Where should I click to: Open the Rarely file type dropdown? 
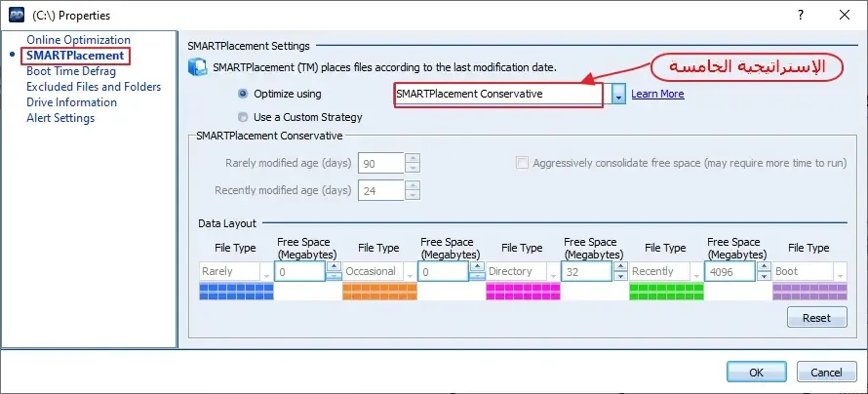point(267,272)
